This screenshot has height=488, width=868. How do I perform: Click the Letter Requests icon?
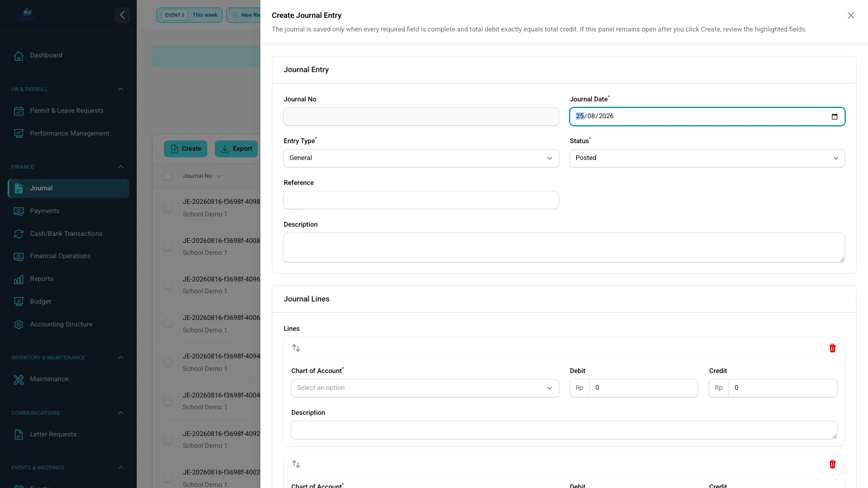pos(19,435)
